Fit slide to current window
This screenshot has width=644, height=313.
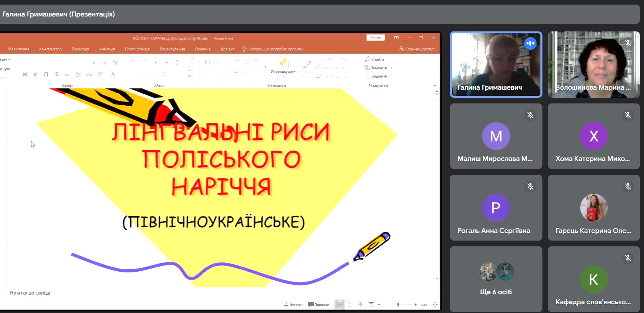435,305
